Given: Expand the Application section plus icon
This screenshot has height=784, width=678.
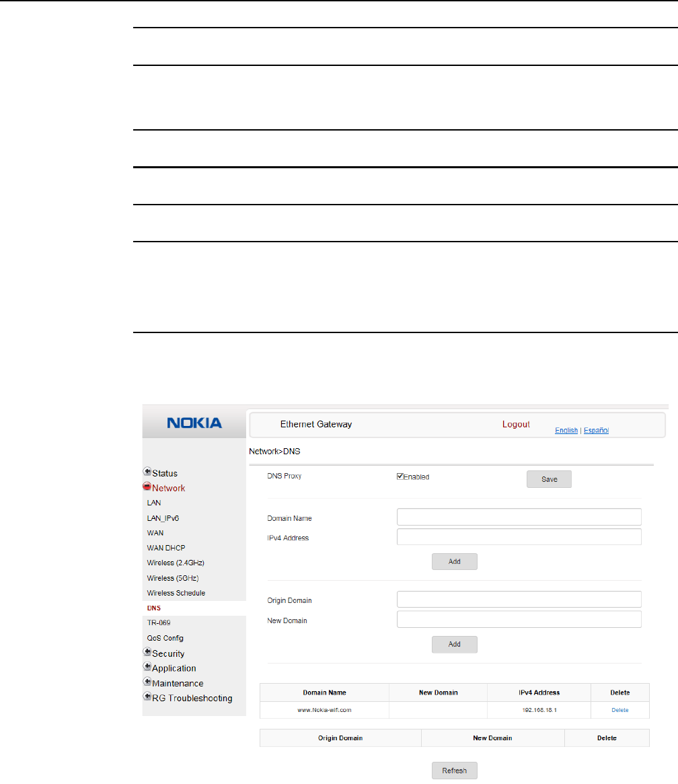Looking at the screenshot, I should coord(147,666).
